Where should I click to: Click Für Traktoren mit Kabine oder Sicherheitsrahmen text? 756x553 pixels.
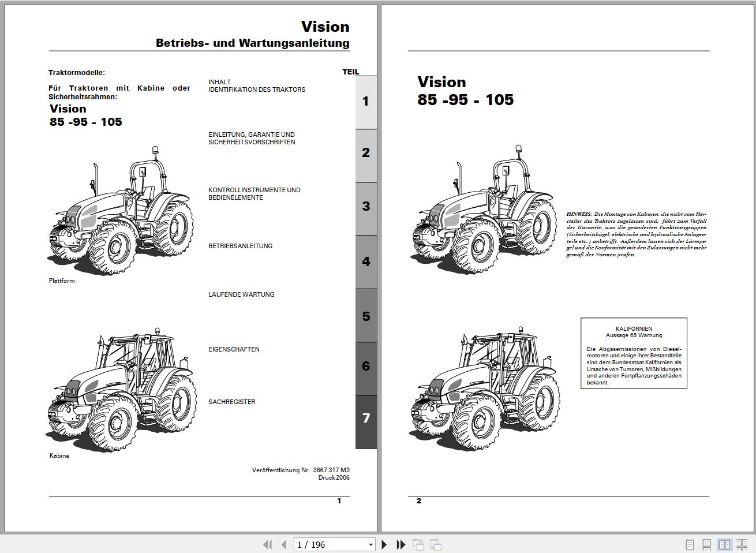(x=119, y=92)
